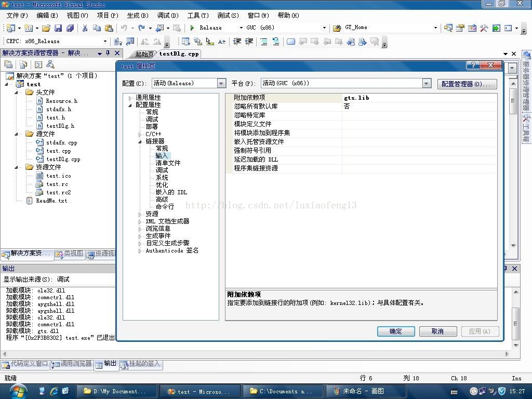Click the Cut scissors icon
Viewport: 532px width, 399px height.
click(85, 28)
